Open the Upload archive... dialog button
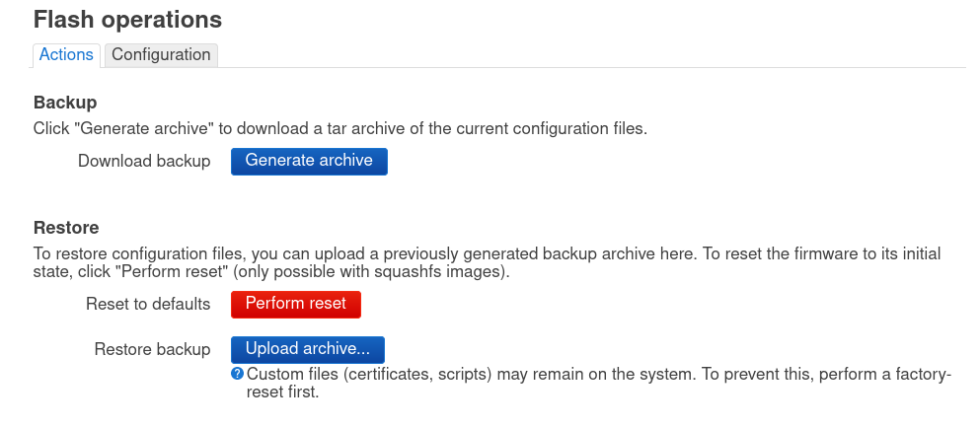 click(308, 350)
